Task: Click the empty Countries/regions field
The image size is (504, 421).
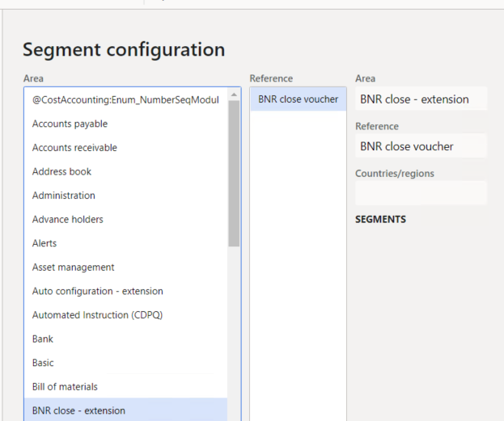Action: coord(421,193)
